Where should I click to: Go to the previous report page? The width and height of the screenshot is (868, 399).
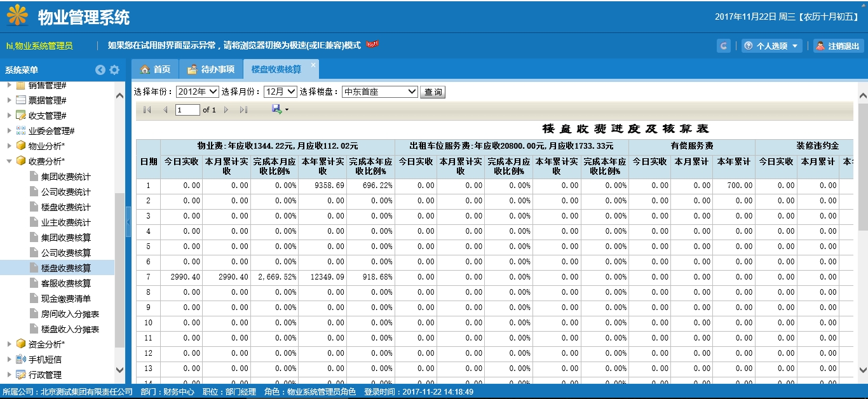(x=165, y=110)
